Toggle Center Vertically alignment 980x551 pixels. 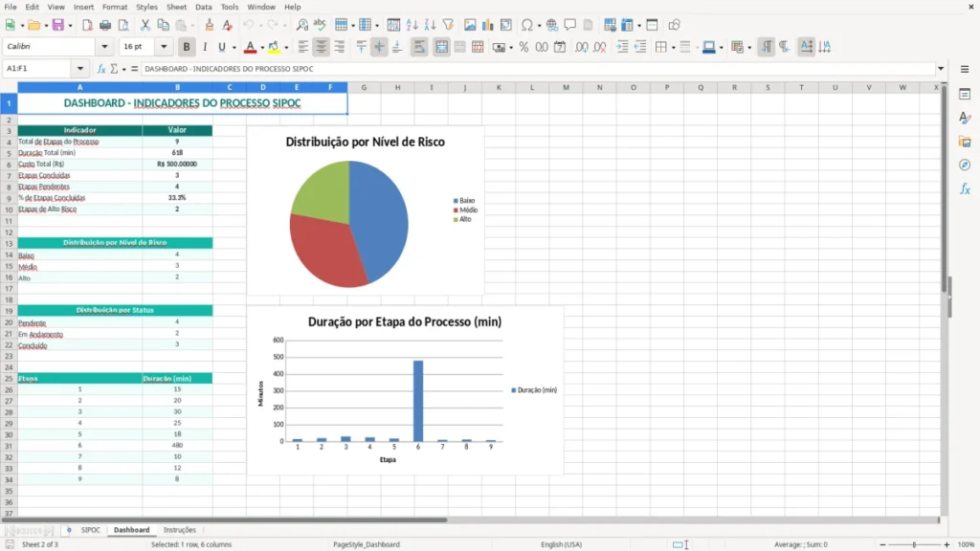pyautogui.click(x=379, y=47)
